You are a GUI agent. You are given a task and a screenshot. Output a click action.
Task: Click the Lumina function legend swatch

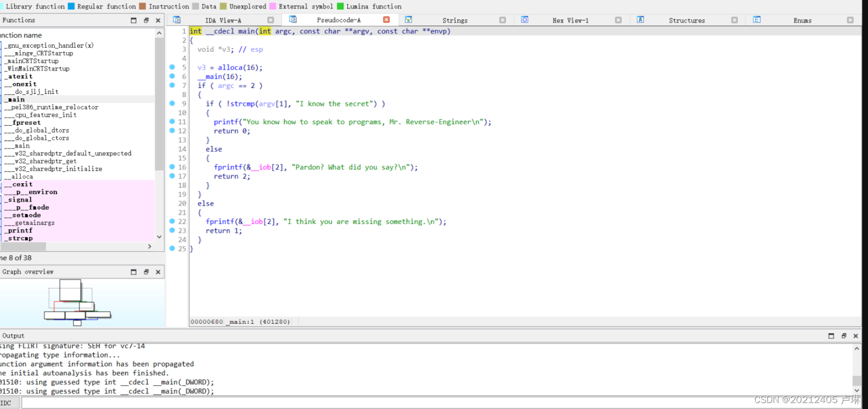coord(340,6)
